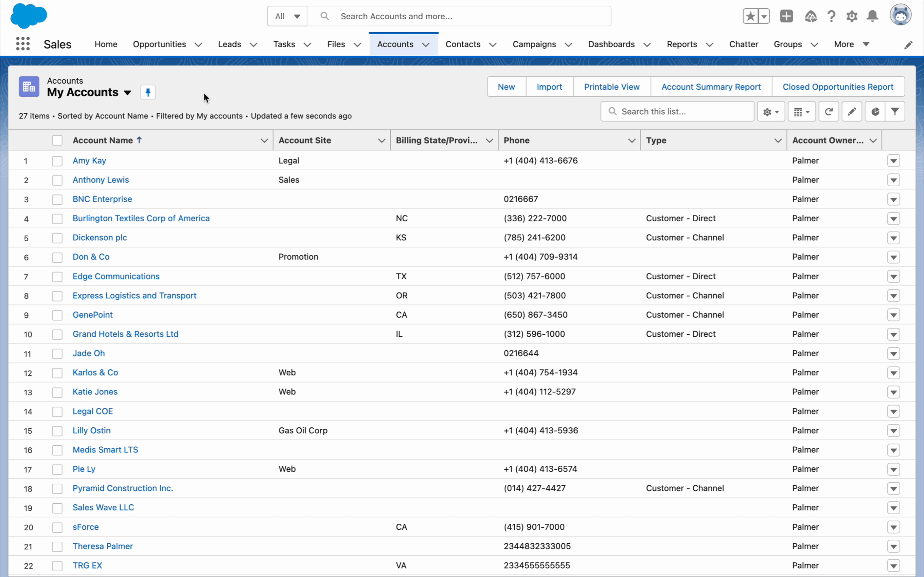
Task: Open the notifications bell
Action: pyautogui.click(x=872, y=16)
